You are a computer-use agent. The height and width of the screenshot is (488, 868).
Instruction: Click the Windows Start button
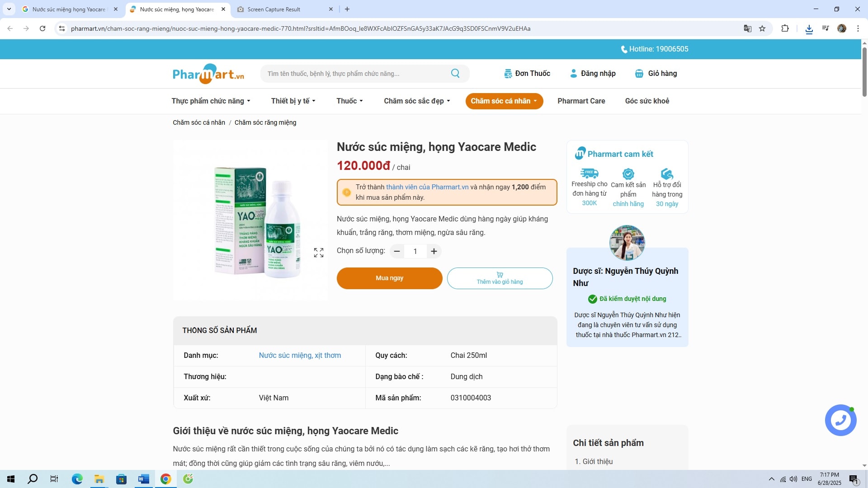11,479
